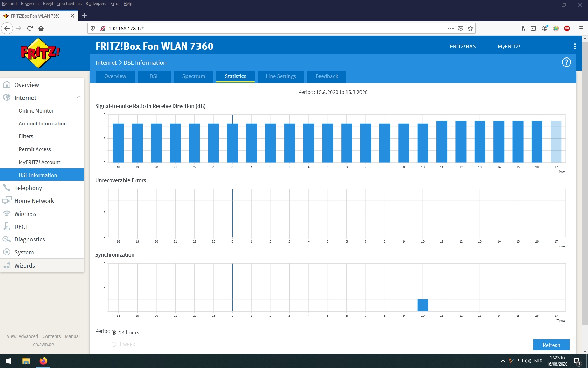
Task: Open File Explorer from the taskbar
Action: (x=26, y=361)
